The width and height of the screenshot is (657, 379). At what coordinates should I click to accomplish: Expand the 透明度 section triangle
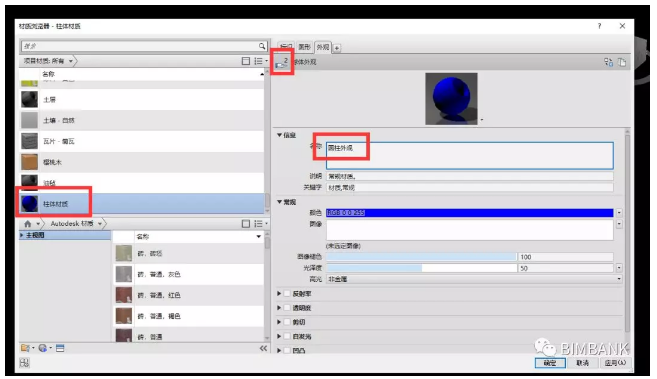pos(279,308)
